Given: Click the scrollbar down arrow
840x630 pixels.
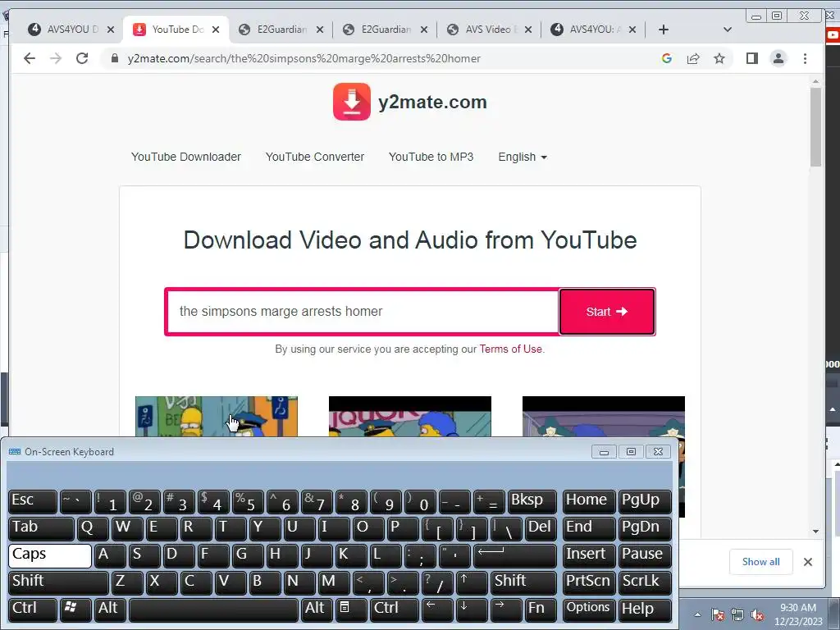Looking at the screenshot, I should (x=815, y=532).
